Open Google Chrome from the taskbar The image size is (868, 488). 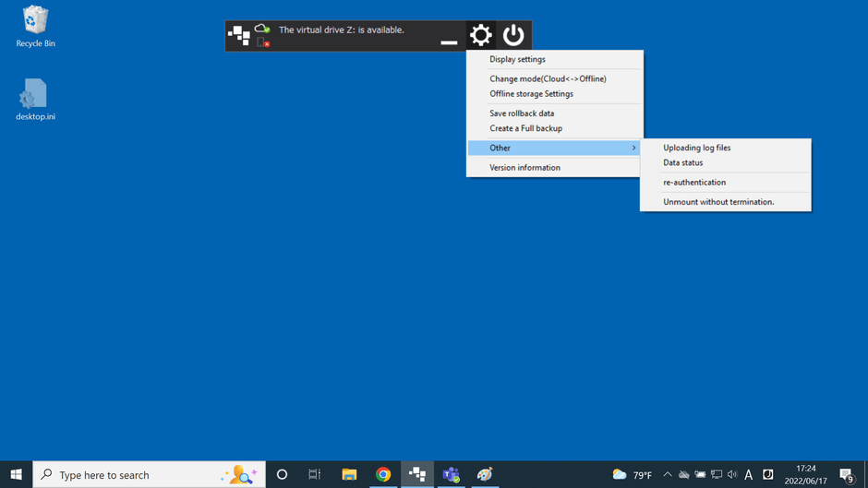pos(383,474)
